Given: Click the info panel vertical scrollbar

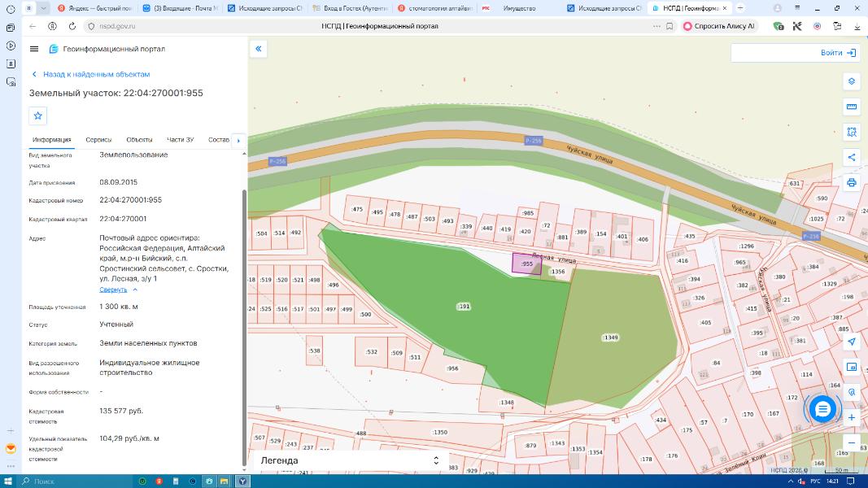Looking at the screenshot, I should 244,328.
